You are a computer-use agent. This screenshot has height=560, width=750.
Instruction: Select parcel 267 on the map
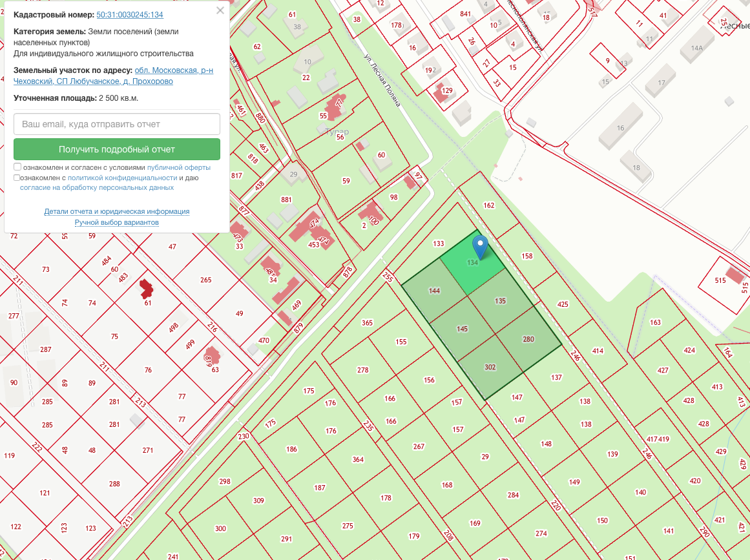coord(419,446)
